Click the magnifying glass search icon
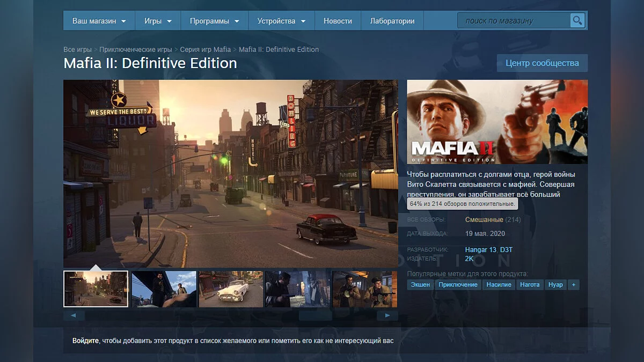This screenshot has width=644, height=362. coord(577,21)
